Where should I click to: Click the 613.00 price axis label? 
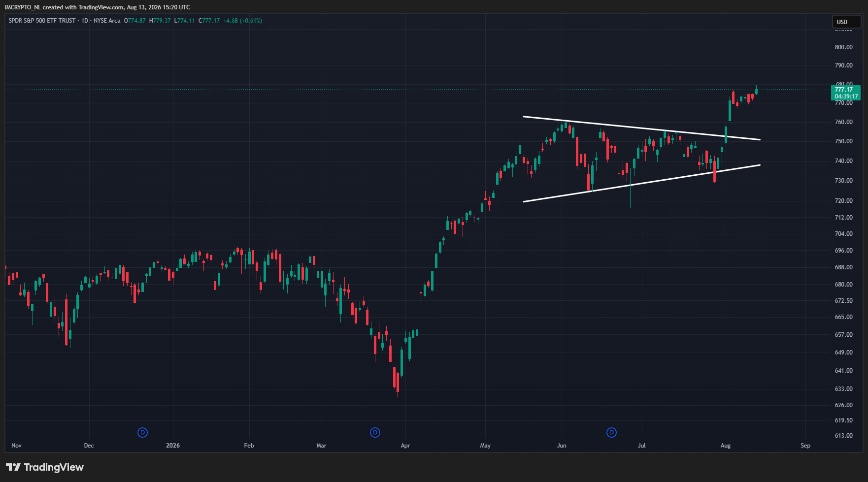pos(844,436)
